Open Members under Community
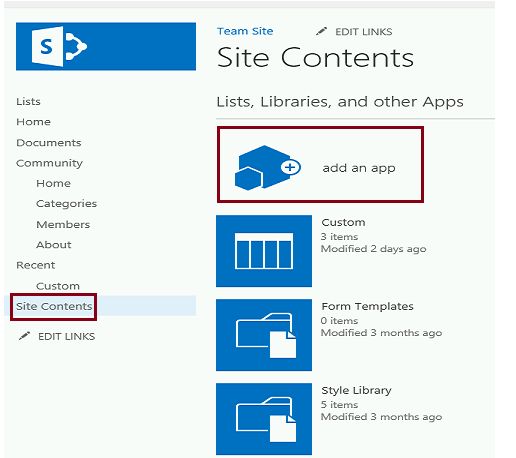Image resolution: width=516 pixels, height=458 pixels. pyautogui.click(x=63, y=224)
